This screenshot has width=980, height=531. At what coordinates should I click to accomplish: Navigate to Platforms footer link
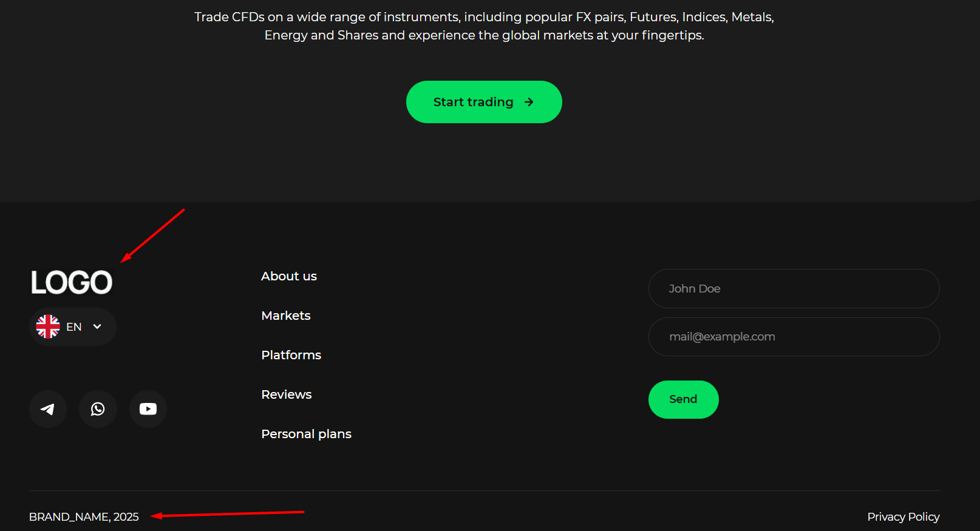point(291,355)
